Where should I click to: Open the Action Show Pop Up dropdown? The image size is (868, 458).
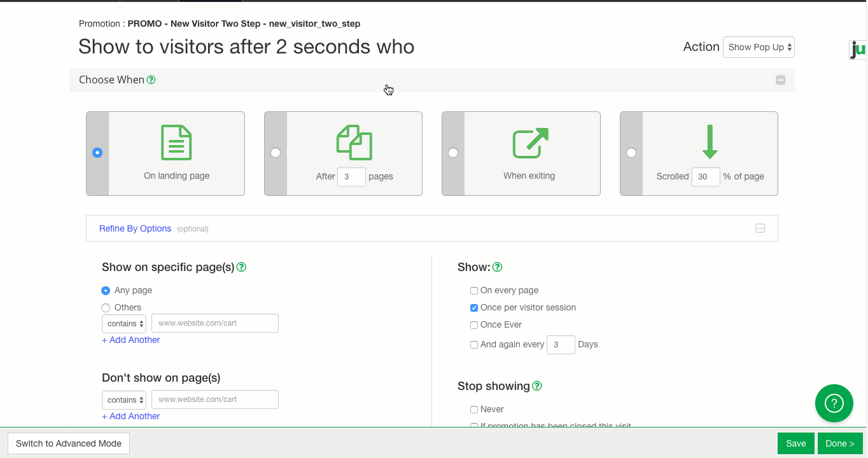pos(759,47)
